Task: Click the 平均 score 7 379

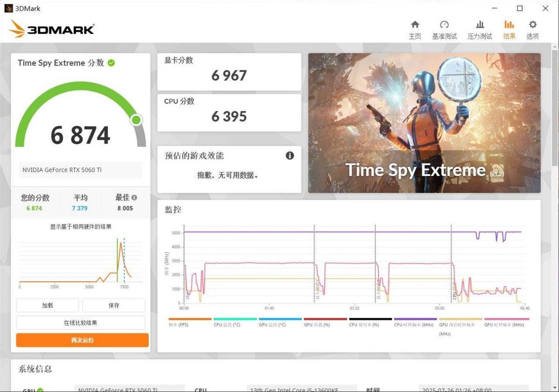Action: tap(80, 208)
